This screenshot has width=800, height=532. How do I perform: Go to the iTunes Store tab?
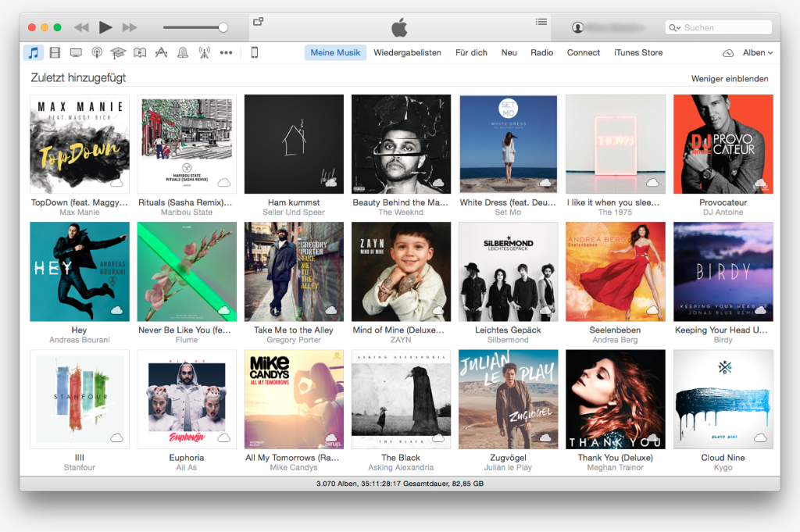point(638,53)
